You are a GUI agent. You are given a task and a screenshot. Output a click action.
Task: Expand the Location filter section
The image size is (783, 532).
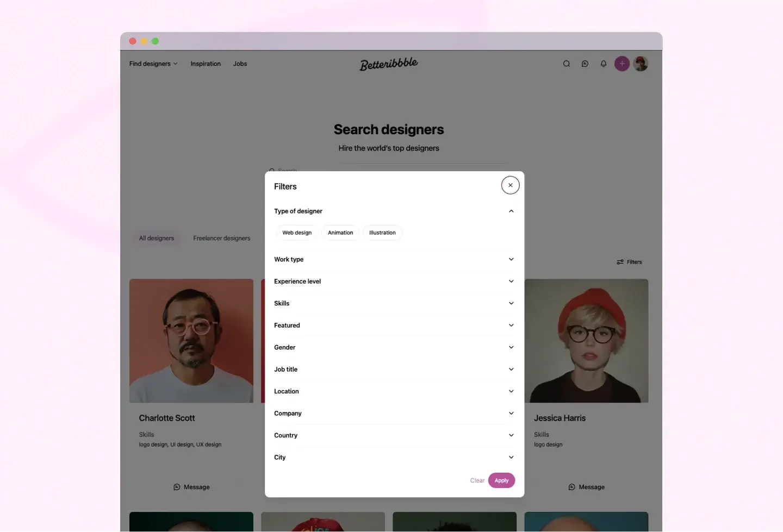click(x=394, y=391)
